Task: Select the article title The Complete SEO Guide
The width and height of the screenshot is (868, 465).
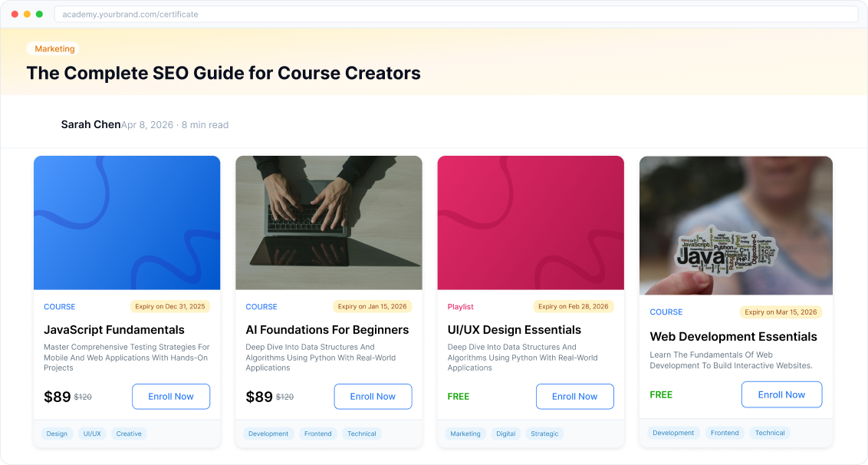Action: [223, 74]
